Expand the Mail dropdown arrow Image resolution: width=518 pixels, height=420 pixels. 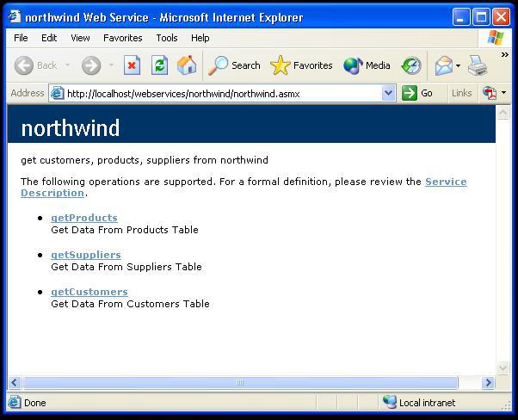(x=458, y=65)
